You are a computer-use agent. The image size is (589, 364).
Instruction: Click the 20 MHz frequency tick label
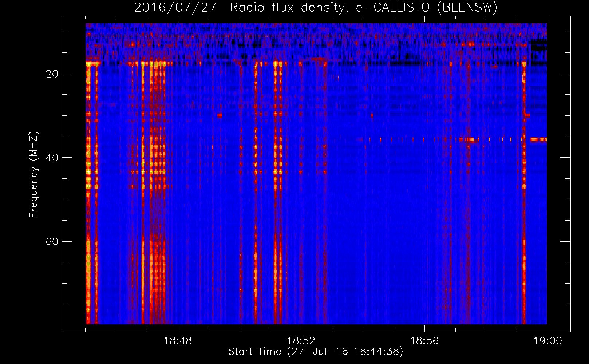click(52, 74)
